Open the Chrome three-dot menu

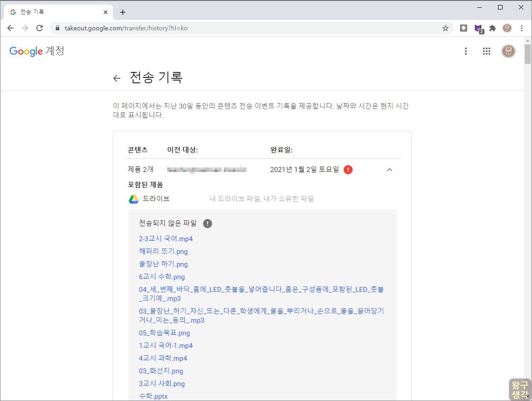pyautogui.click(x=522, y=28)
